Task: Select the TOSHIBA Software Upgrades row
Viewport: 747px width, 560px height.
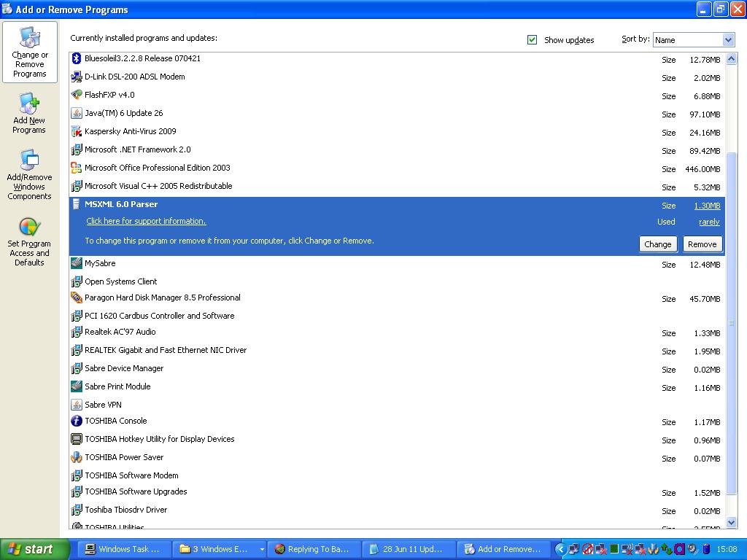Action: point(397,492)
